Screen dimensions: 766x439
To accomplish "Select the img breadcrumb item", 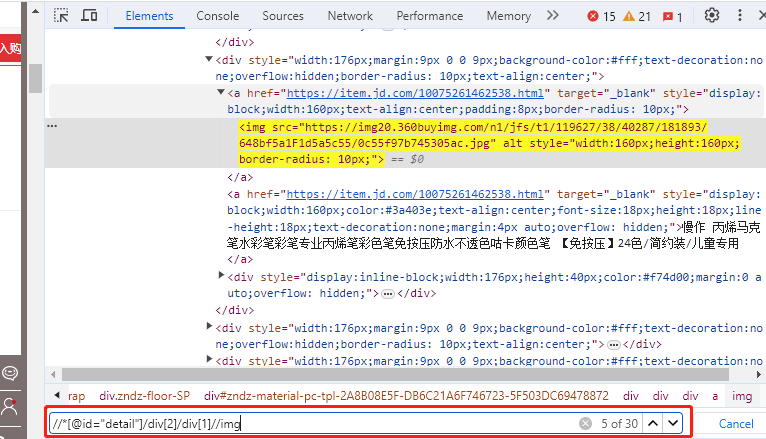I will click(x=742, y=396).
